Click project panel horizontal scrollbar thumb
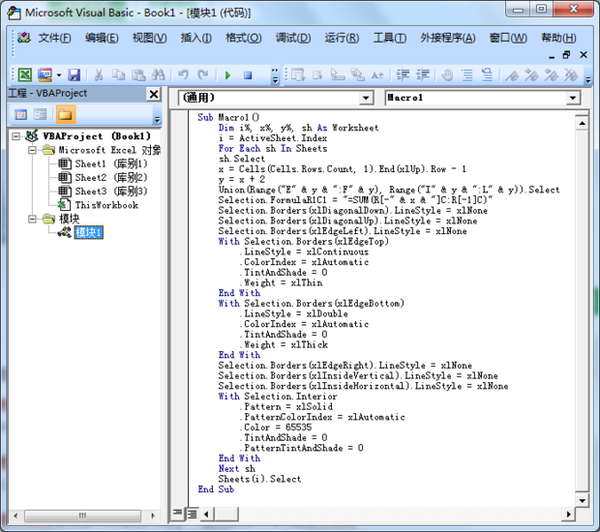The width and height of the screenshot is (600, 532). pos(82,516)
